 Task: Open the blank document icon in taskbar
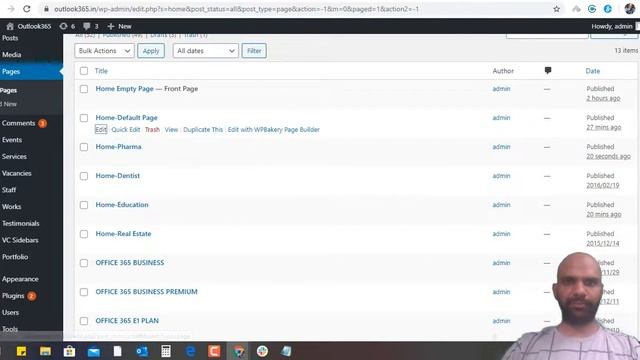[118, 351]
